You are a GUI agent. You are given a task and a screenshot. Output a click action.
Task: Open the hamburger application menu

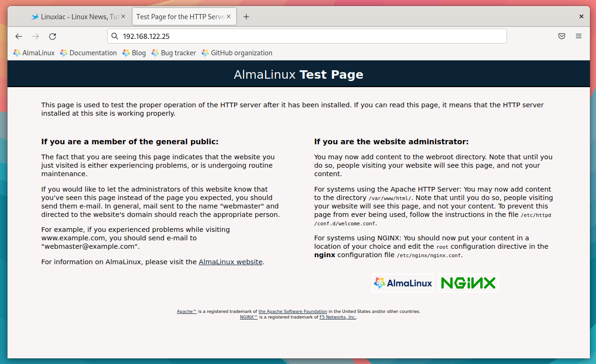[579, 36]
